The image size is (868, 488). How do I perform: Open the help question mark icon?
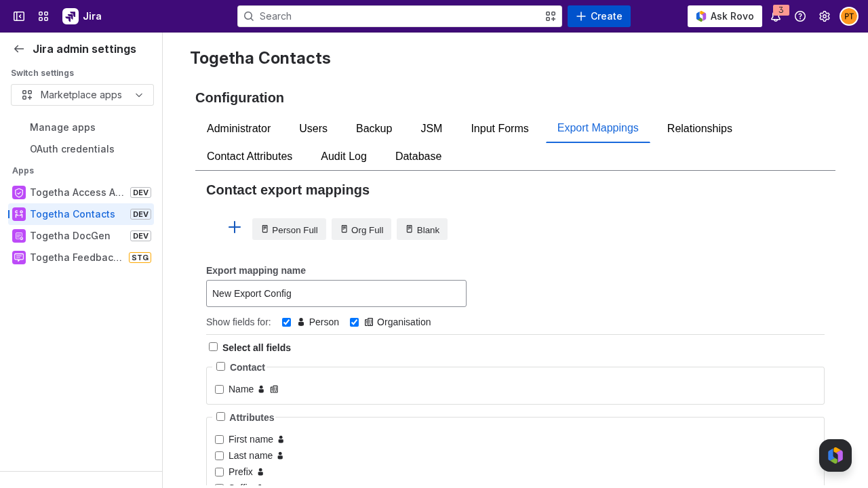coord(800,16)
